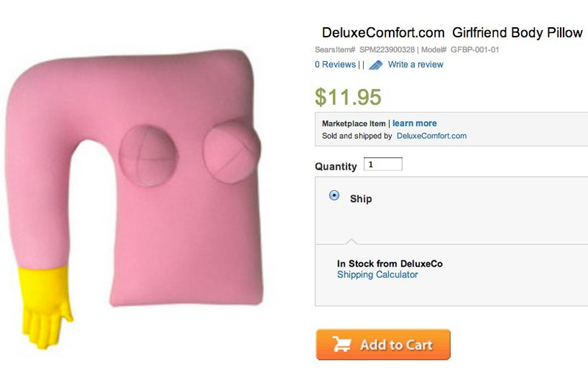This screenshot has height=376, width=588.
Task: Open the Shipping Calculator link
Action: click(377, 275)
